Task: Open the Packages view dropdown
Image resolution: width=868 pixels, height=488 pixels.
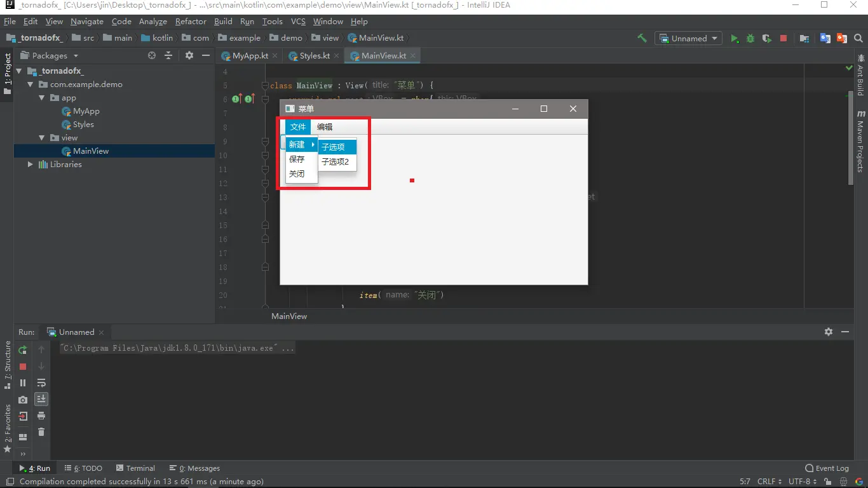Action: point(50,56)
